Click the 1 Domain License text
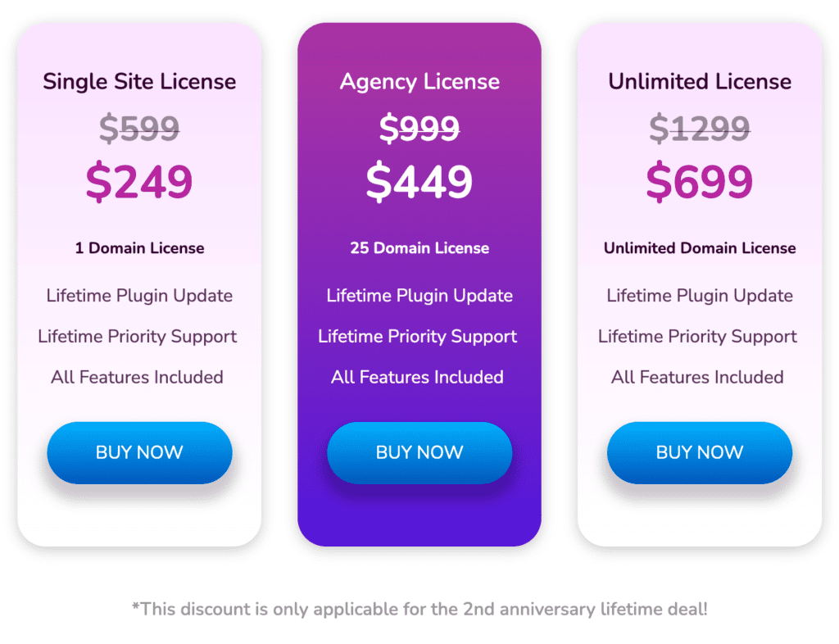Viewport: 839px width, 644px height. point(139,248)
